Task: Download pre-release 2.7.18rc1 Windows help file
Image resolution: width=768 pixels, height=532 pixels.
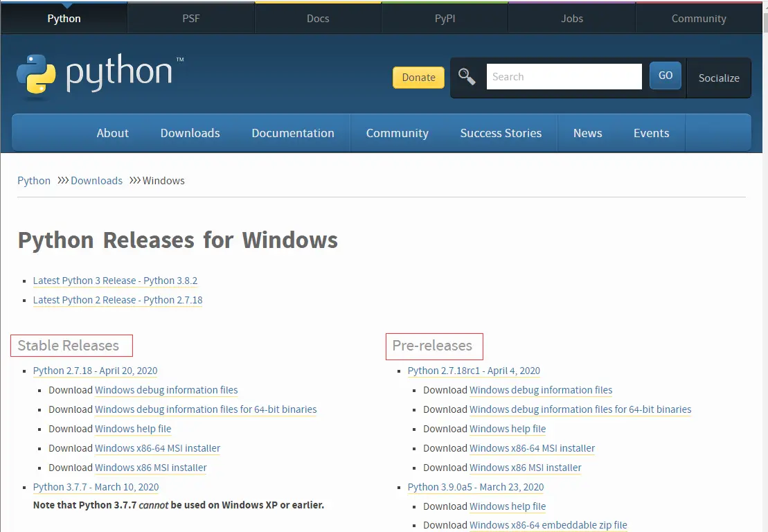Action: tap(508, 429)
